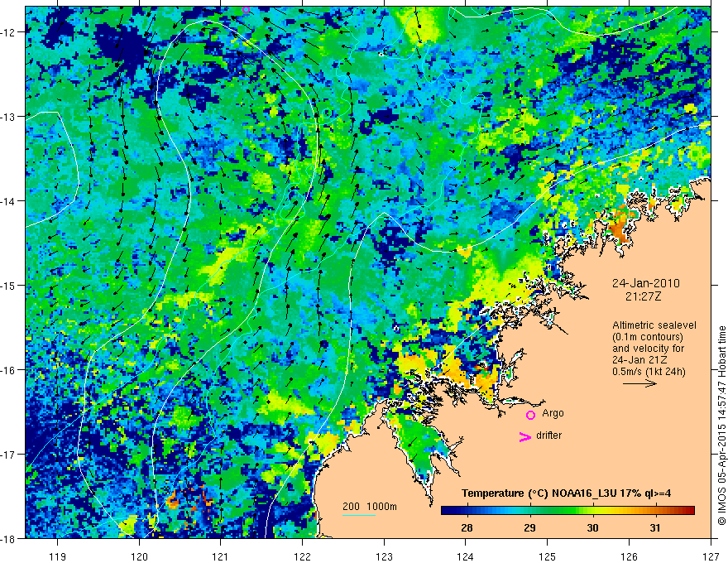The height and width of the screenshot is (563, 728).
Task: Click the 'Altimetric sealevel' caption line
Action: tap(654, 325)
